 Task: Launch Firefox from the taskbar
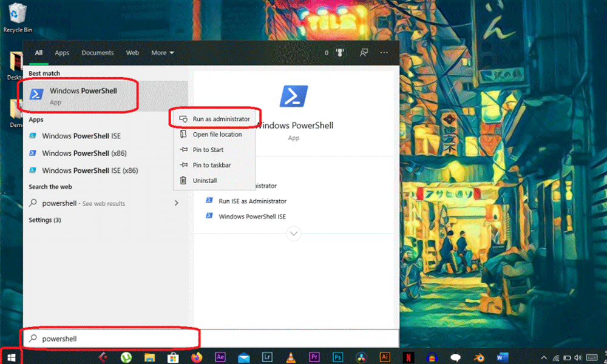coord(197,357)
